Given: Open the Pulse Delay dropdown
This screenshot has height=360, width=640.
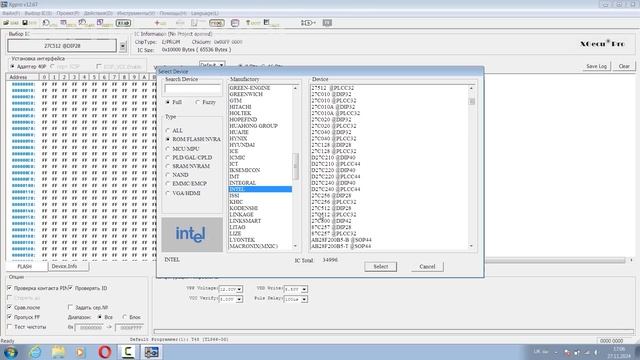Looking at the screenshot, I should click(304, 299).
